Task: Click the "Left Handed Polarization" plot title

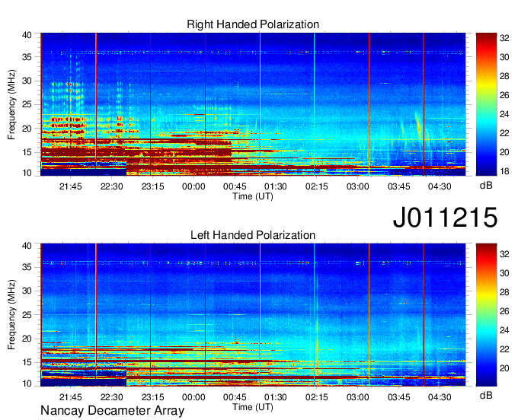Action: pyautogui.click(x=253, y=235)
